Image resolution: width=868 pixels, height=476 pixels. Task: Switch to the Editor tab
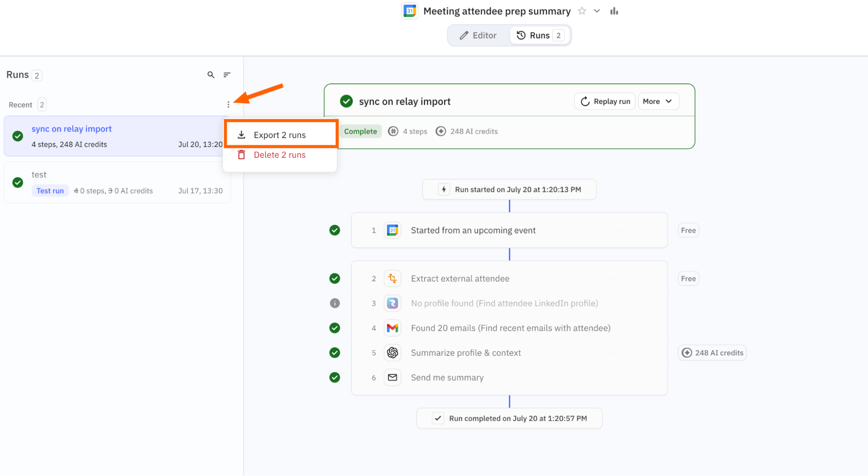479,36
